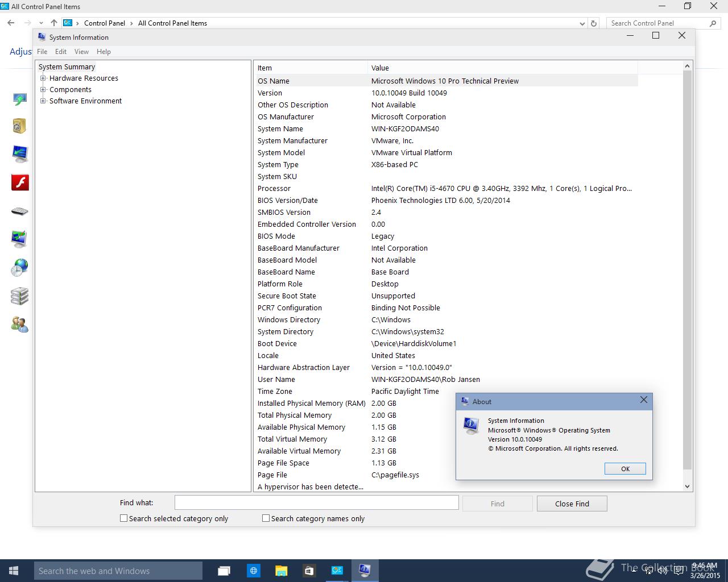The image size is (728, 582).
Task: Click the Close Find button
Action: point(572,504)
